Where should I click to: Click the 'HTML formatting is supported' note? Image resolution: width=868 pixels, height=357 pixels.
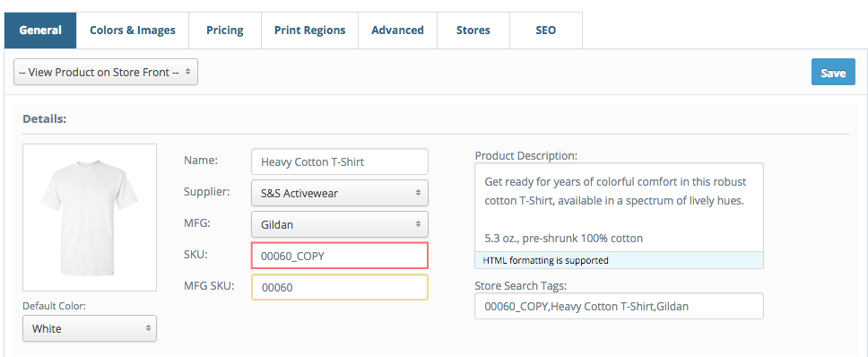pyautogui.click(x=546, y=260)
